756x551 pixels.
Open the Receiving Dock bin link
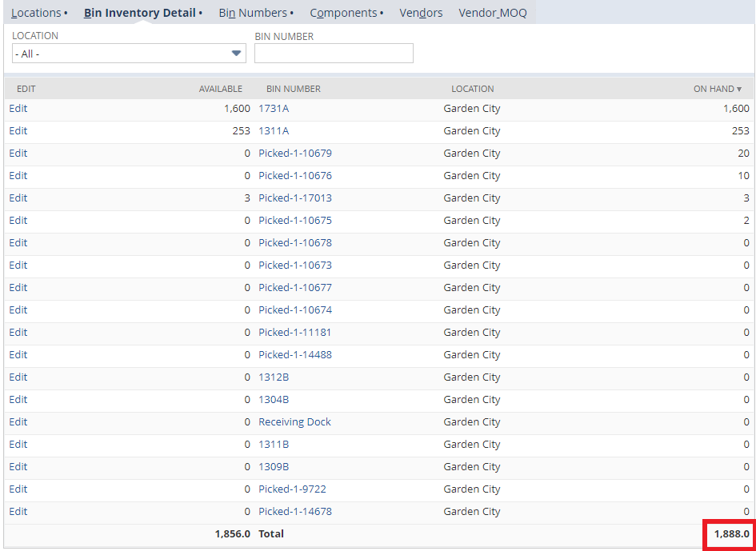click(x=294, y=421)
